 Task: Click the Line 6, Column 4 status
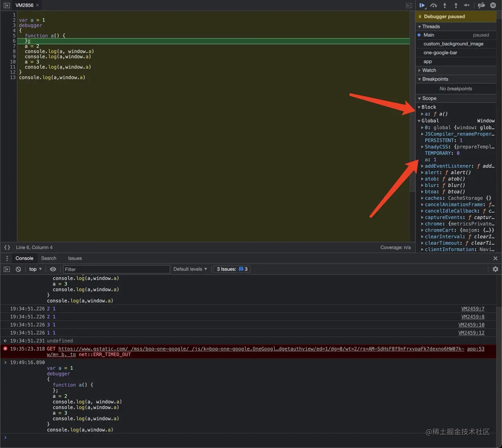point(34,247)
